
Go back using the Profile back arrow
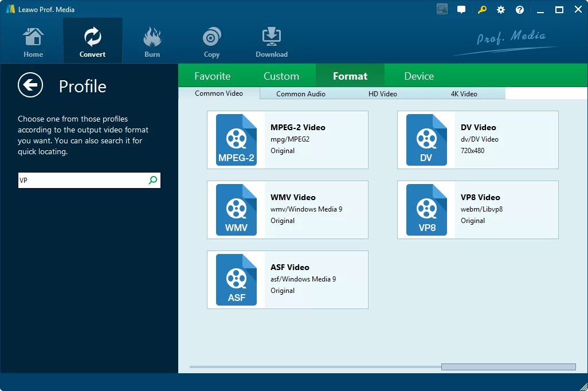(x=30, y=85)
